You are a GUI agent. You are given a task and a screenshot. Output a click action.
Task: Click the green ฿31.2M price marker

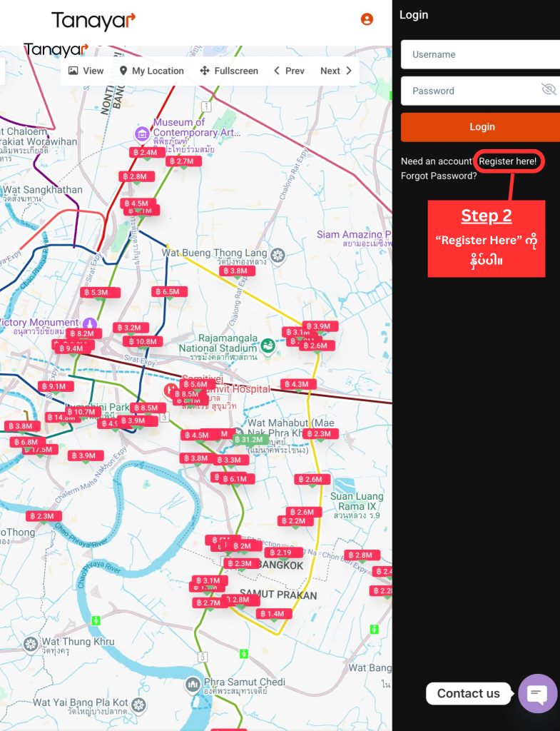[x=249, y=440]
